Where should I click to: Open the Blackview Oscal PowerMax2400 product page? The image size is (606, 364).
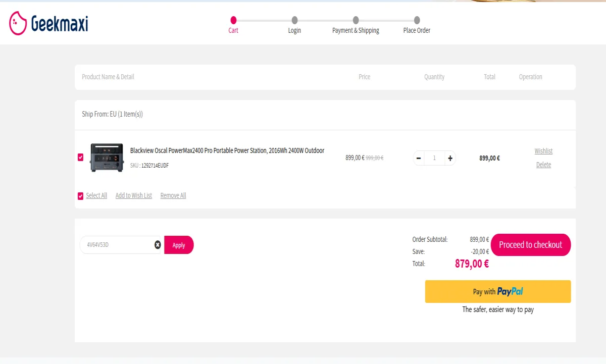click(227, 150)
